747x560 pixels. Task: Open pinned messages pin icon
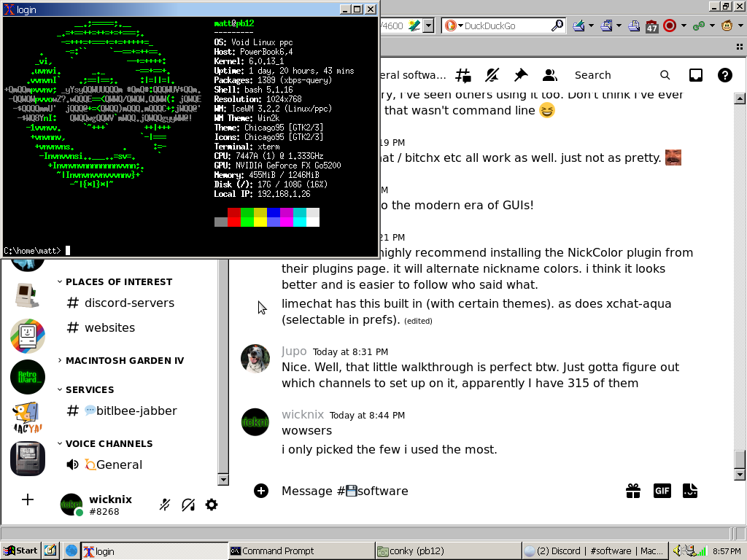point(521,75)
